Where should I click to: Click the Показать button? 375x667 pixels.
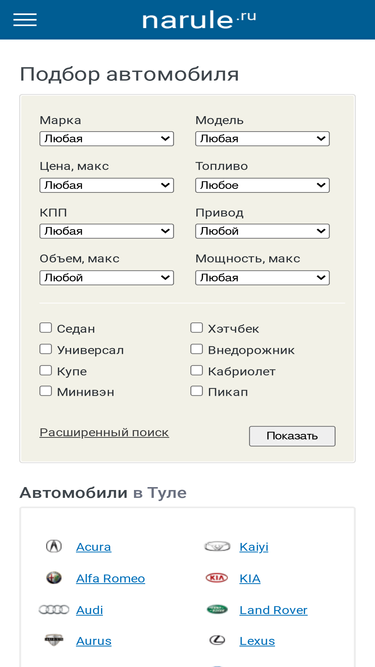pyautogui.click(x=292, y=436)
